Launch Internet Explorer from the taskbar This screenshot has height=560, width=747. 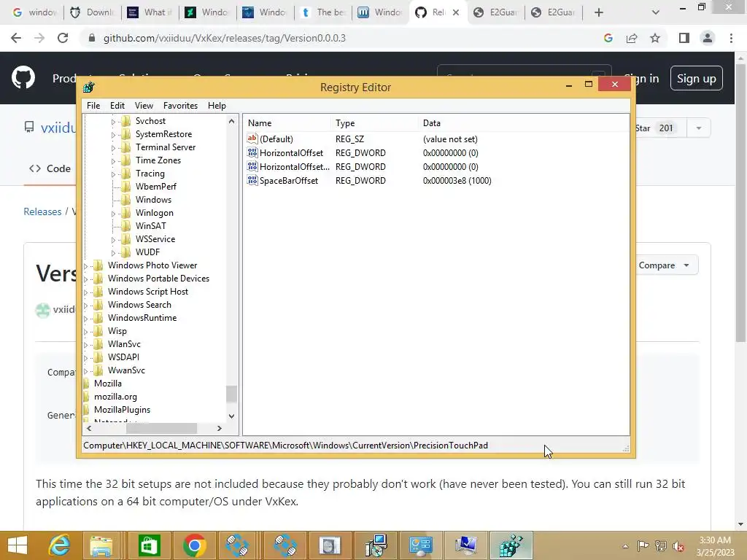click(60, 545)
